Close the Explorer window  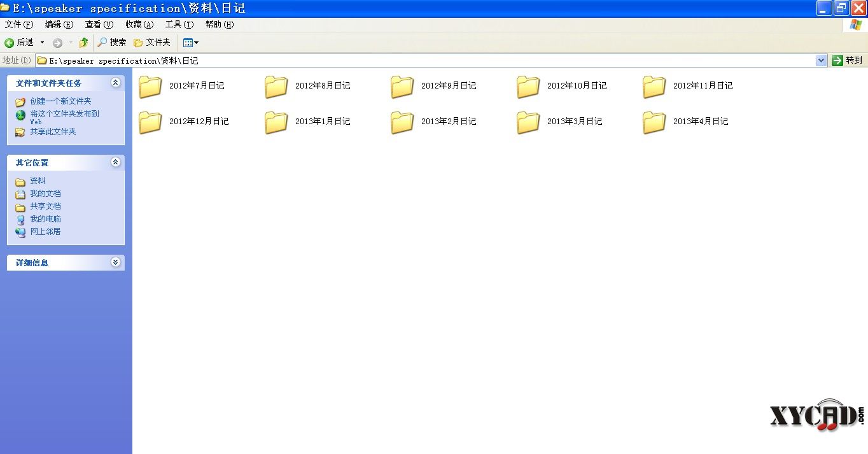[x=858, y=8]
